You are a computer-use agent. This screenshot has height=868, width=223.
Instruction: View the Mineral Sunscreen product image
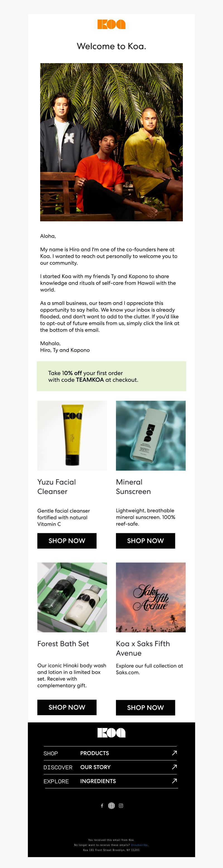pos(151,435)
